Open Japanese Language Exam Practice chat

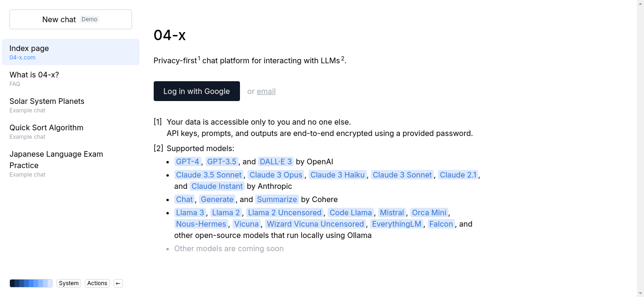click(71, 163)
